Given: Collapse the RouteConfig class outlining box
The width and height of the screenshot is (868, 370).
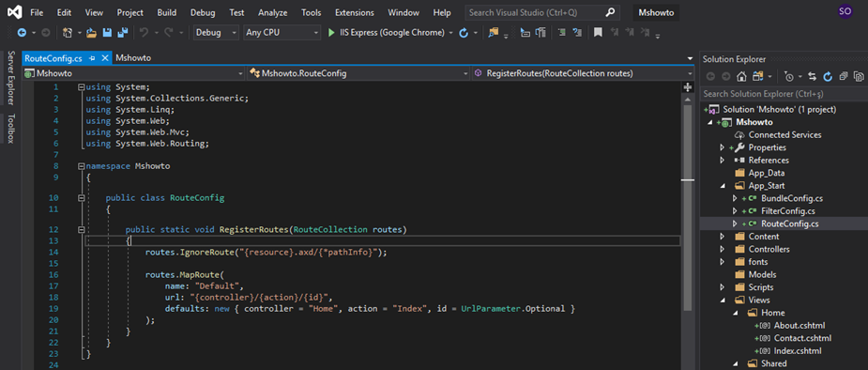Looking at the screenshot, I should tap(82, 198).
